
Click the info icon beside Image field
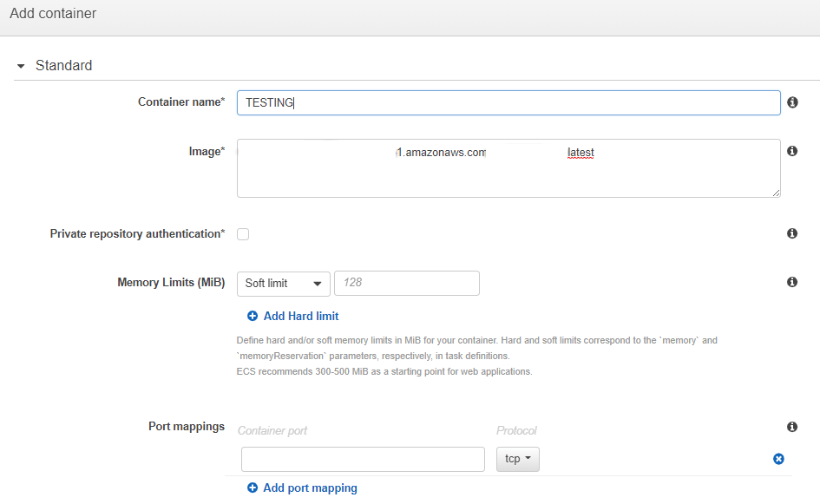(x=792, y=151)
